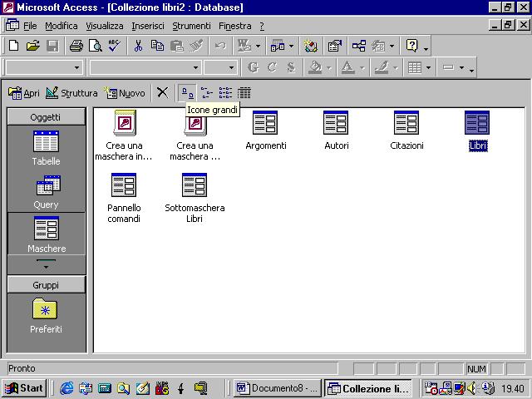Switch to list view of objects
The image size is (532, 399).
click(x=225, y=92)
